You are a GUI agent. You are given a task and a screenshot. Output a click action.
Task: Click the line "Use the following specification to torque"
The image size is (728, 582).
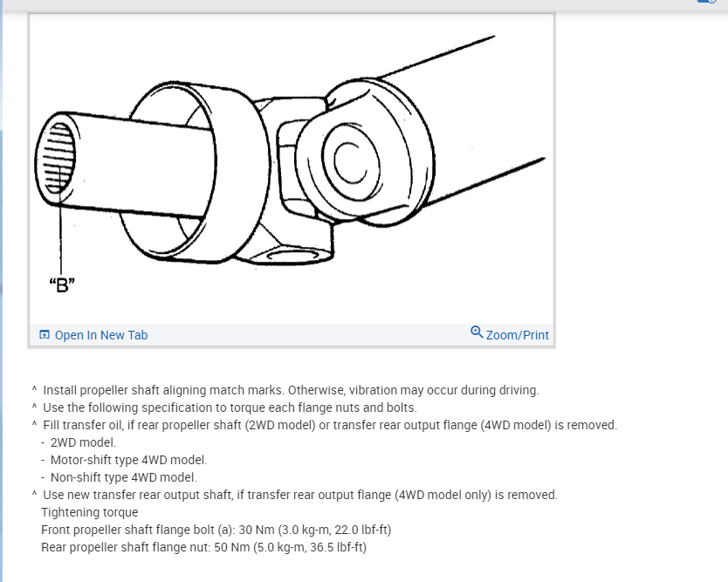230,408
